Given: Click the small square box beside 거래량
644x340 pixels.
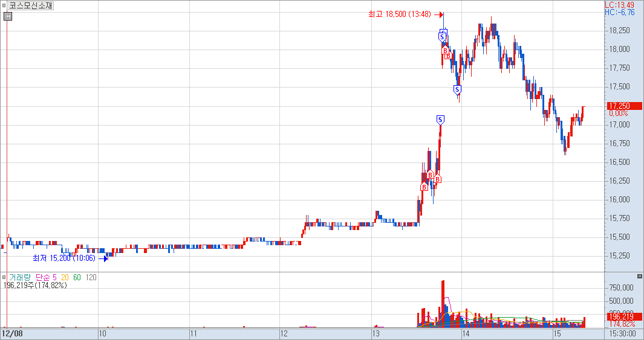Looking at the screenshot, I should pyautogui.click(x=4, y=277).
